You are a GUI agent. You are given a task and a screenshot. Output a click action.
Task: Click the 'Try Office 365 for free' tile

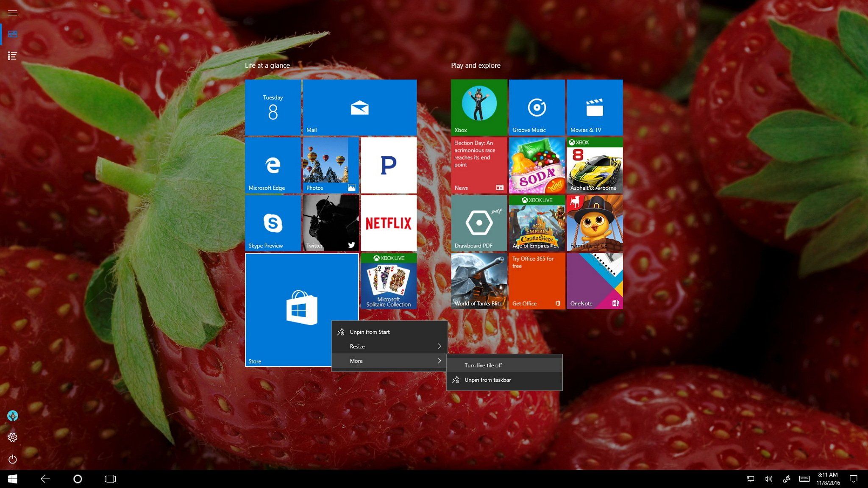537,280
